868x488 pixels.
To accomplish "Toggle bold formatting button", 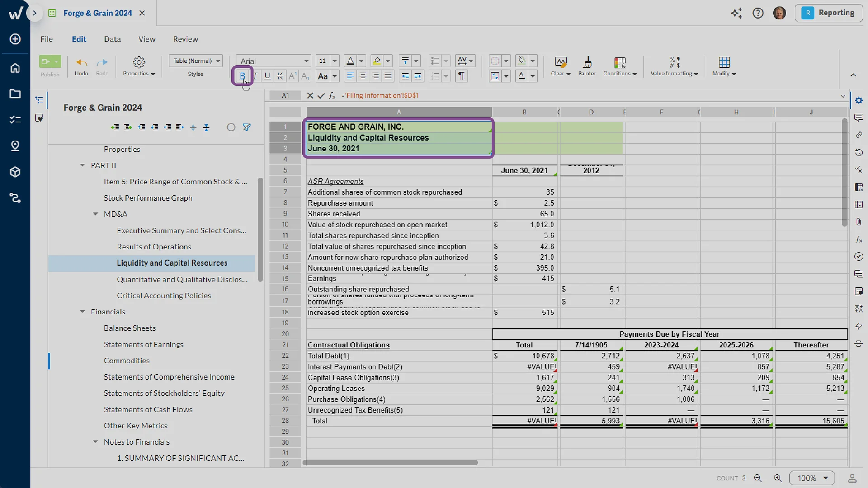I will coord(242,76).
